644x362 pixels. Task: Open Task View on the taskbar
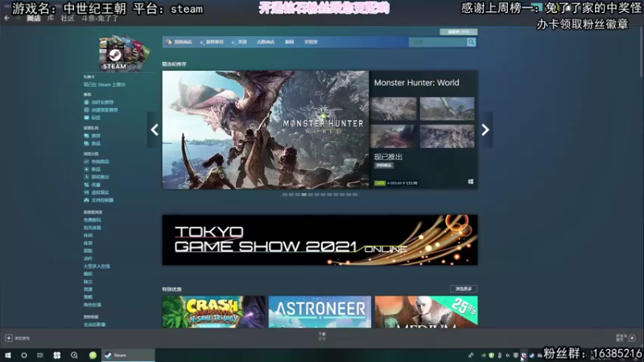pyautogui.click(x=39, y=356)
